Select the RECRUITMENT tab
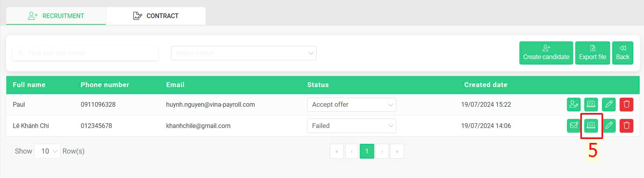Image resolution: width=644 pixels, height=178 pixels. 56,16
